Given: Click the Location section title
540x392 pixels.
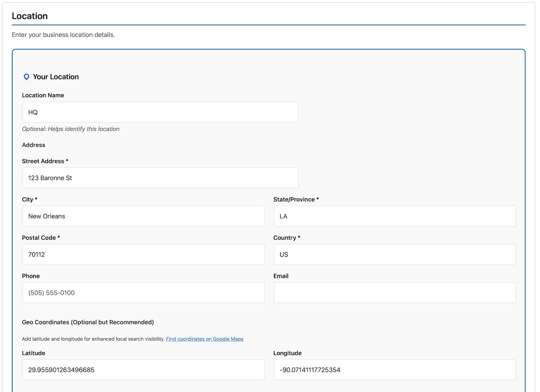Looking at the screenshot, I should (30, 16).
